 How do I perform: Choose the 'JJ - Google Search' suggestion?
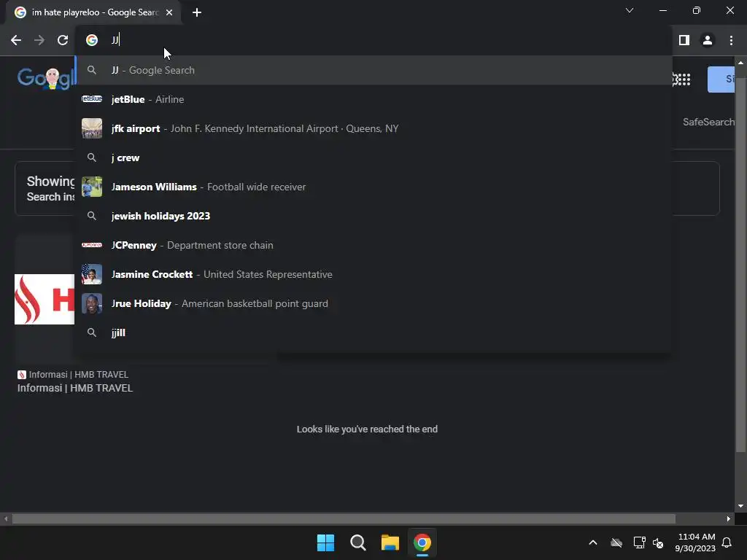pos(373,70)
